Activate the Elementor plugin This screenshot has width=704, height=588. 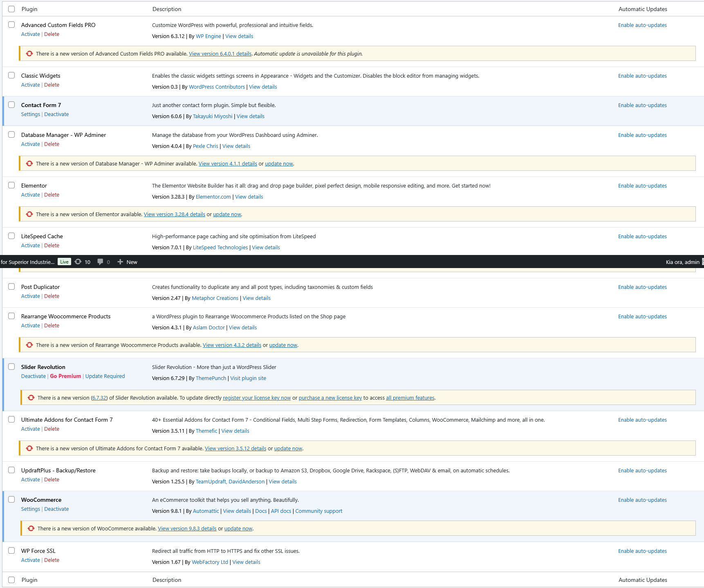(31, 195)
